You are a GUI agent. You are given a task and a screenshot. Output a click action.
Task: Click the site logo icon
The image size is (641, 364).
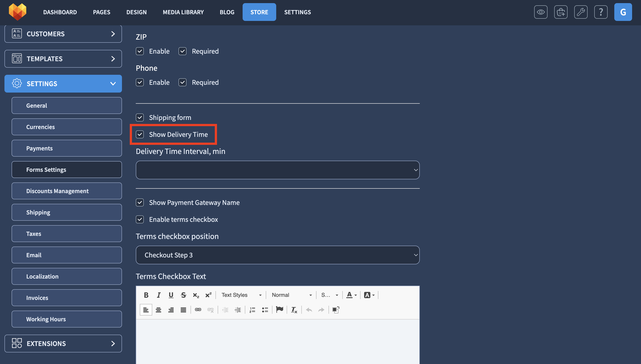(x=18, y=12)
